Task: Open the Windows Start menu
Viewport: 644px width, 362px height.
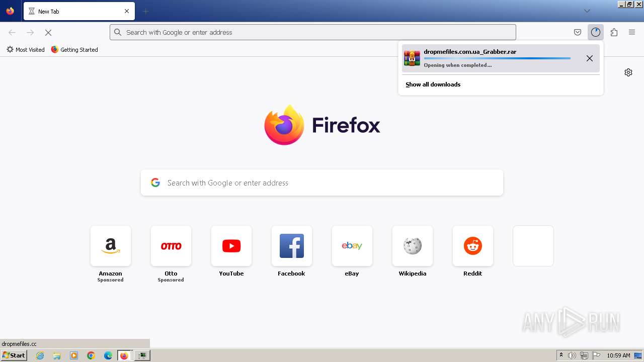Action: click(x=14, y=355)
